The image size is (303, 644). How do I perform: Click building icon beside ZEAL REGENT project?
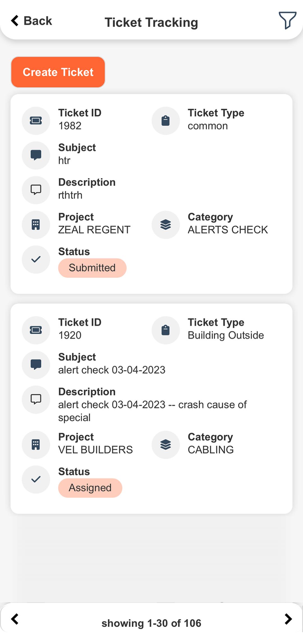click(x=36, y=225)
